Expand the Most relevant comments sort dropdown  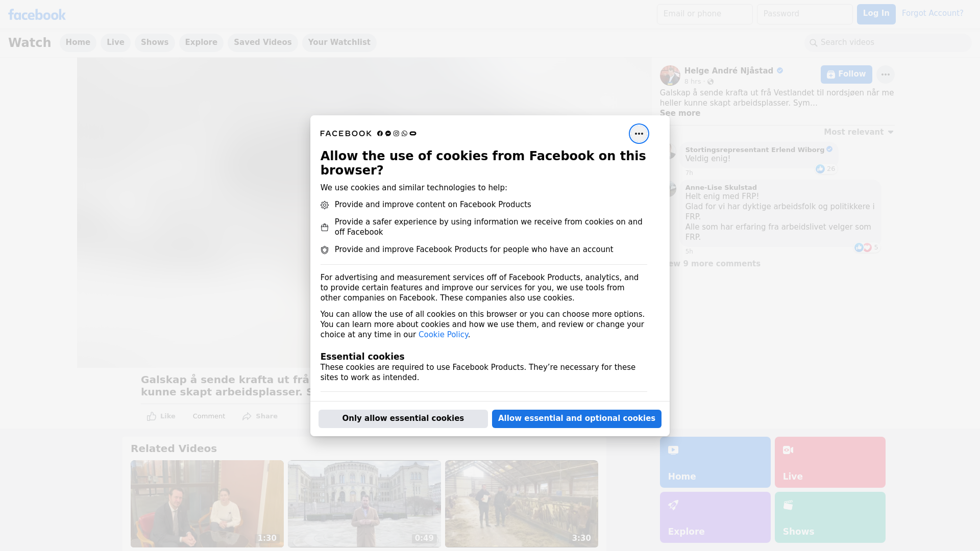pos(859,132)
